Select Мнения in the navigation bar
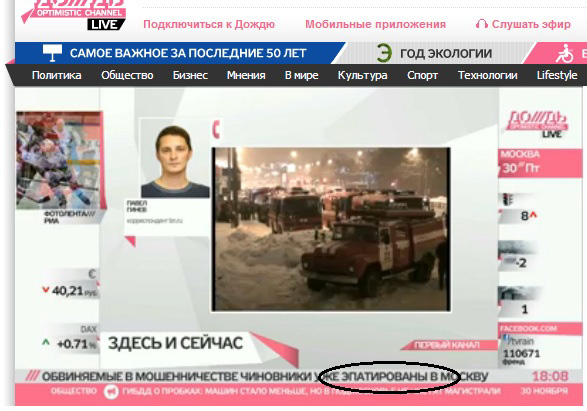 pyautogui.click(x=246, y=75)
